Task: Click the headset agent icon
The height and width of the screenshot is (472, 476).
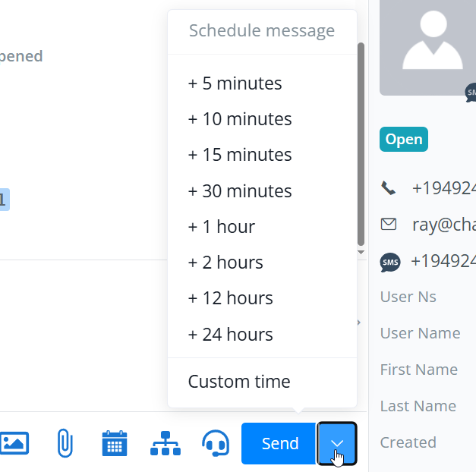Action: pos(216,443)
